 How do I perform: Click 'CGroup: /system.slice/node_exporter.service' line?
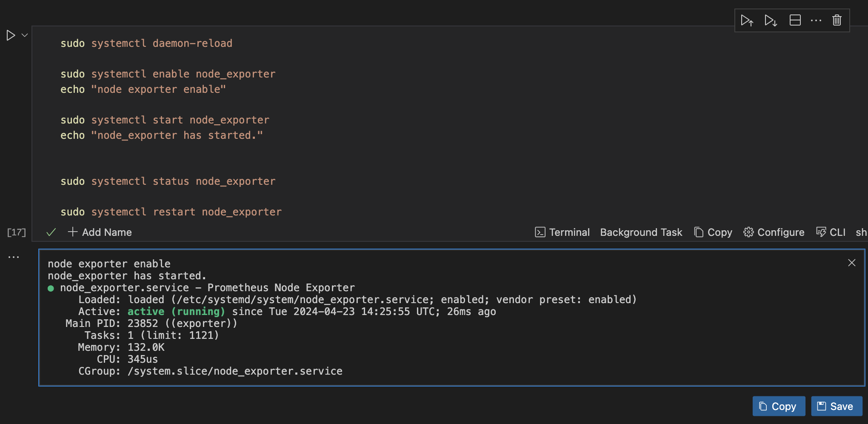point(210,371)
